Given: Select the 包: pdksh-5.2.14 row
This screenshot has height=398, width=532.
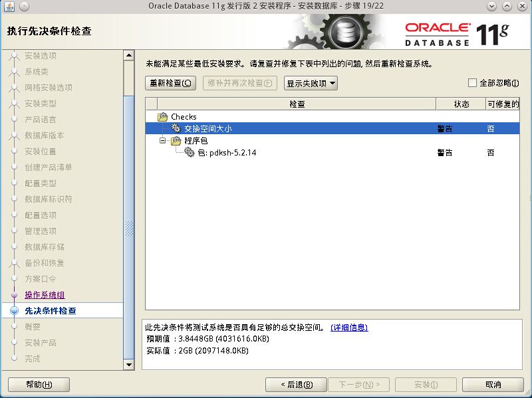Looking at the screenshot, I should pos(332,153).
